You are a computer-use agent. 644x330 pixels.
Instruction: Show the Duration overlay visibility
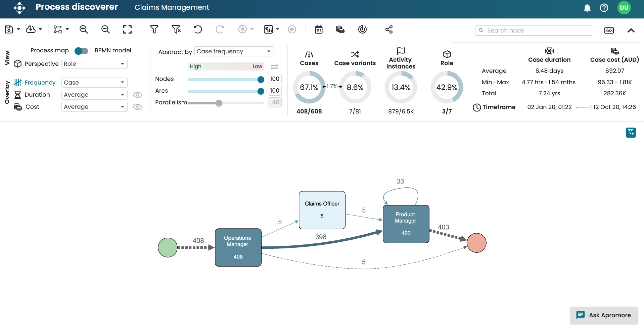click(137, 95)
